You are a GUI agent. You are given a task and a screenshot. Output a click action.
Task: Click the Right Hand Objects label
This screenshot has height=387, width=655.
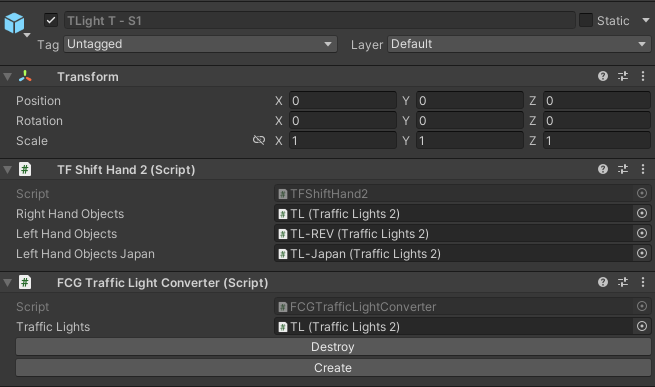(x=70, y=214)
